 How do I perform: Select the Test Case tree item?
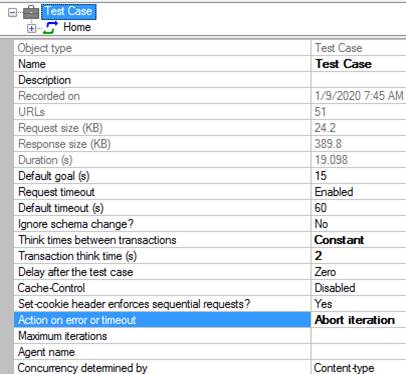tap(69, 12)
